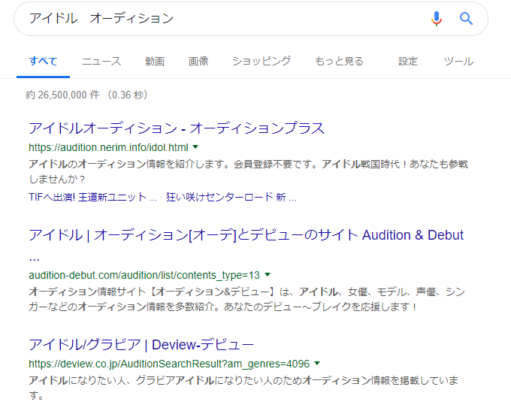
Task: Click the deview.co.jp AuditionSearchResult URL text
Action: pyautogui.click(x=169, y=364)
